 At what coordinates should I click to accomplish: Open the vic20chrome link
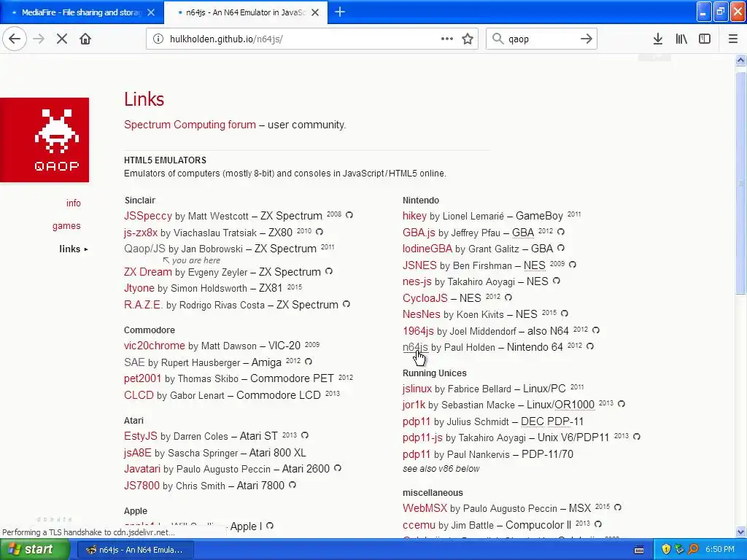(x=155, y=346)
